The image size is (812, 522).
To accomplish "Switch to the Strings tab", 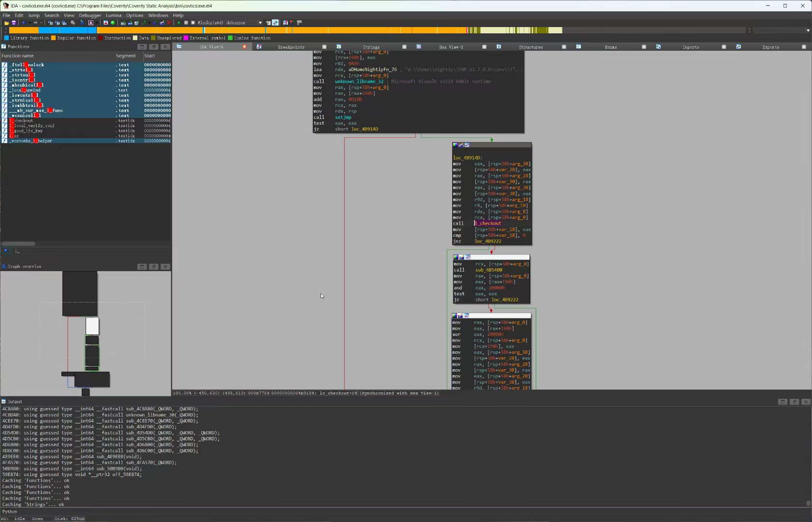I will coord(371,47).
